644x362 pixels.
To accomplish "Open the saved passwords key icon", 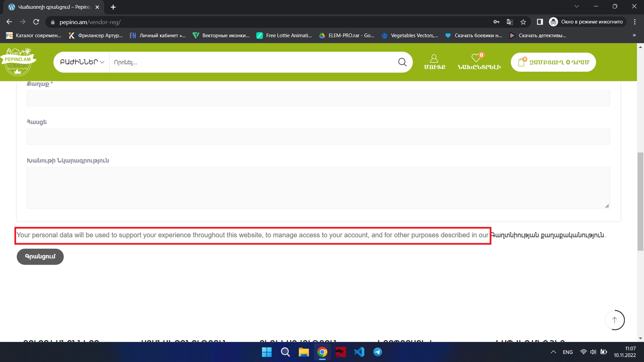I will (497, 22).
